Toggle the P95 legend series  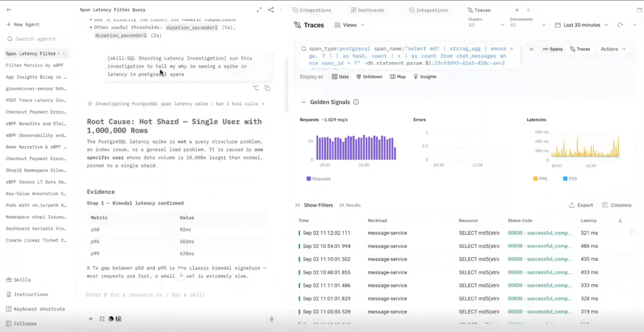[540, 179]
